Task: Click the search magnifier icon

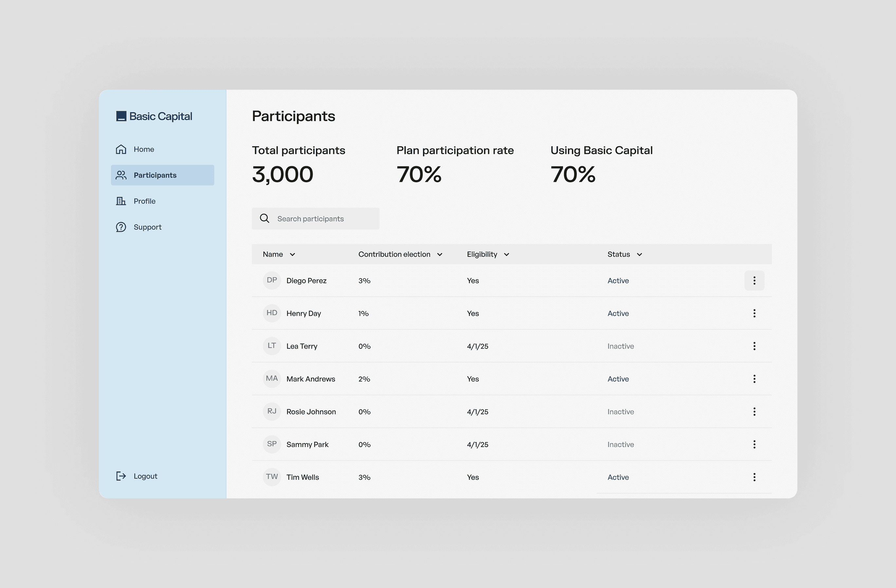Action: coord(265,218)
